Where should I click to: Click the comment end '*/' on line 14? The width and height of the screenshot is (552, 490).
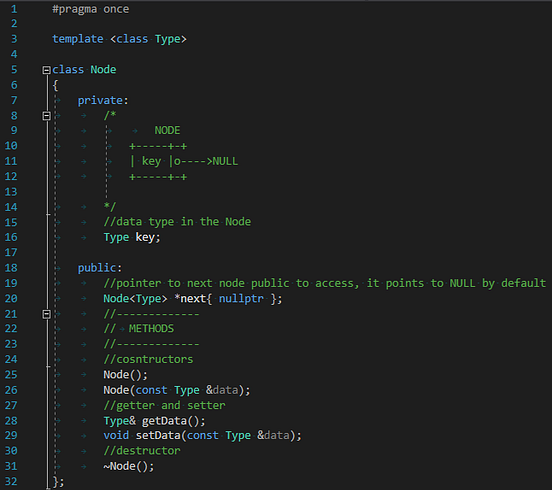tap(110, 207)
